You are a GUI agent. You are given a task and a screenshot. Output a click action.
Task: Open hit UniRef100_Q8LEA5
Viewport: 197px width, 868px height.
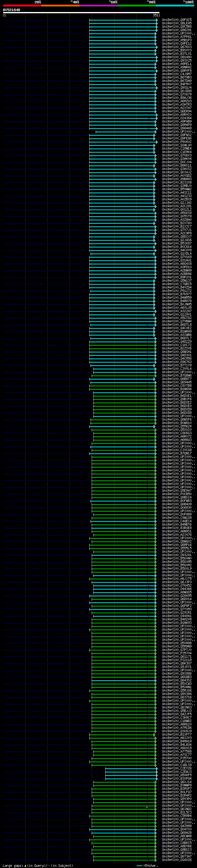pyautogui.click(x=177, y=23)
